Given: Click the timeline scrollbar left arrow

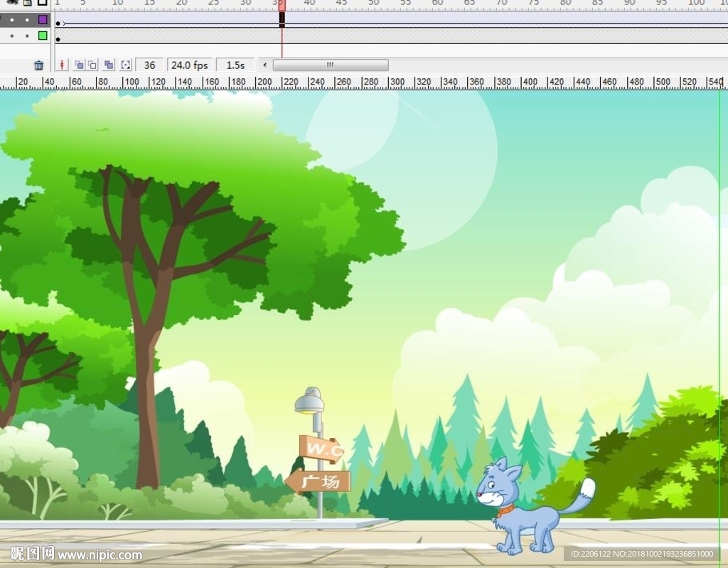Looking at the screenshot, I should [265, 65].
